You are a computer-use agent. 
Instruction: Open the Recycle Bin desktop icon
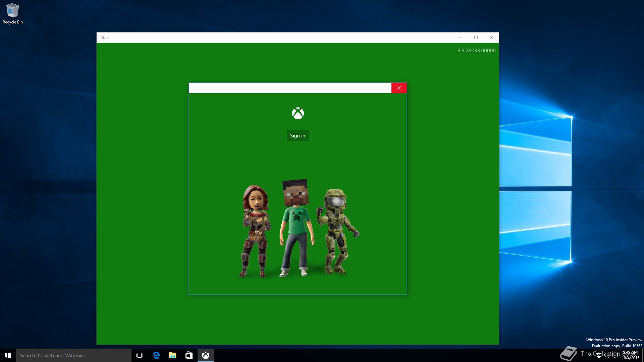tap(13, 14)
